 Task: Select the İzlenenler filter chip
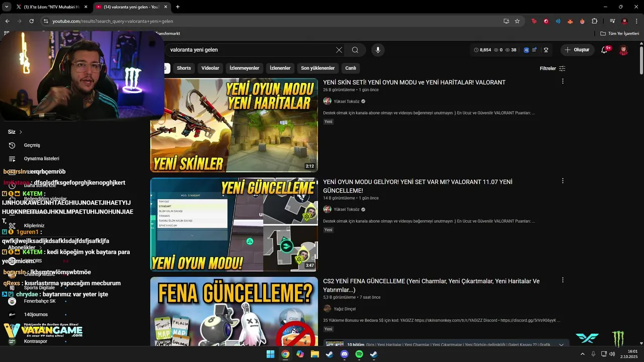pos(280,68)
